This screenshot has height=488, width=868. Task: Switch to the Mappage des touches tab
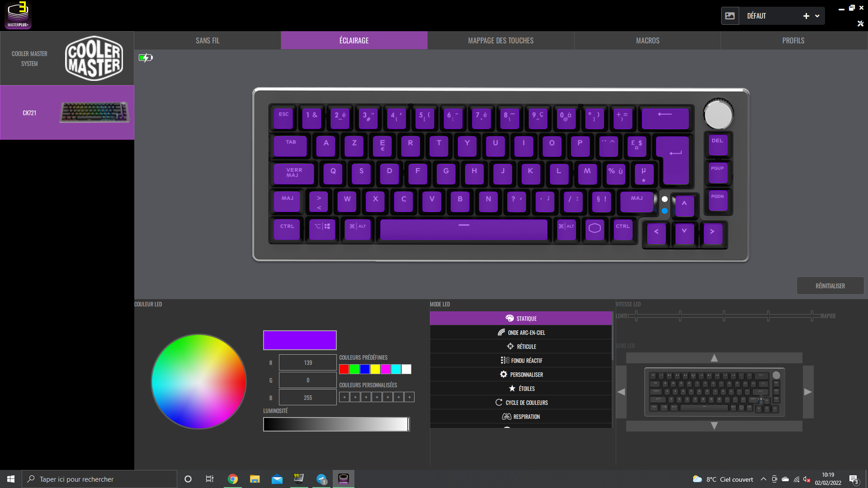pos(500,41)
